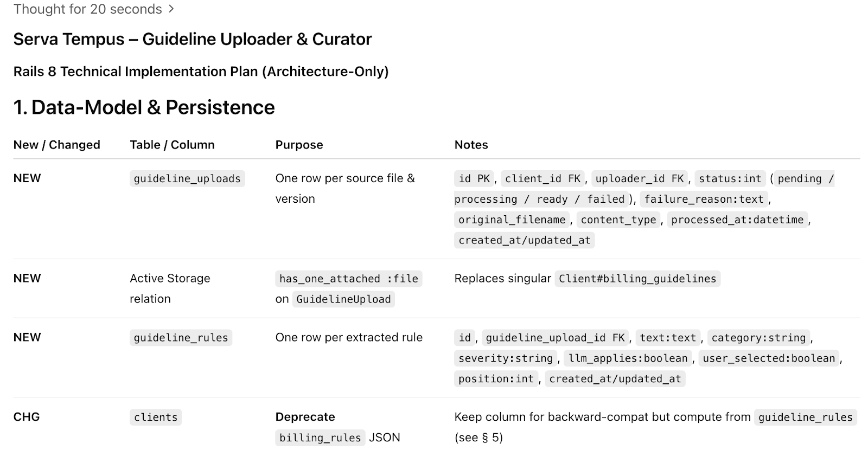Screen dimensions: 868x450
Task: Click the 'New / Changed' column header
Action: 57,145
